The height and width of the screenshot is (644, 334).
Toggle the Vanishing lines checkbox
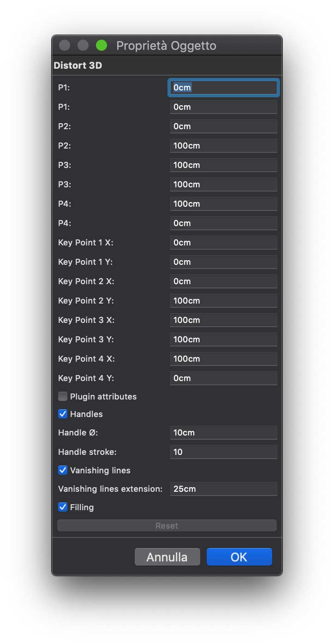(63, 470)
